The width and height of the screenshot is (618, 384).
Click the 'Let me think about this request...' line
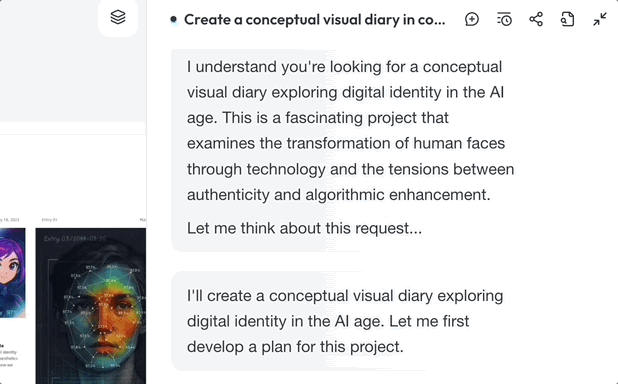[304, 228]
